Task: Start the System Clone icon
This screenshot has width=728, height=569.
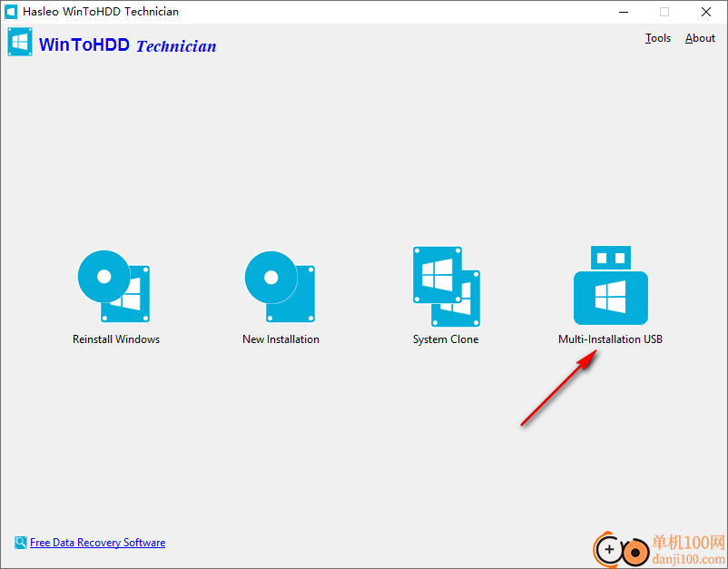Action: 447,287
